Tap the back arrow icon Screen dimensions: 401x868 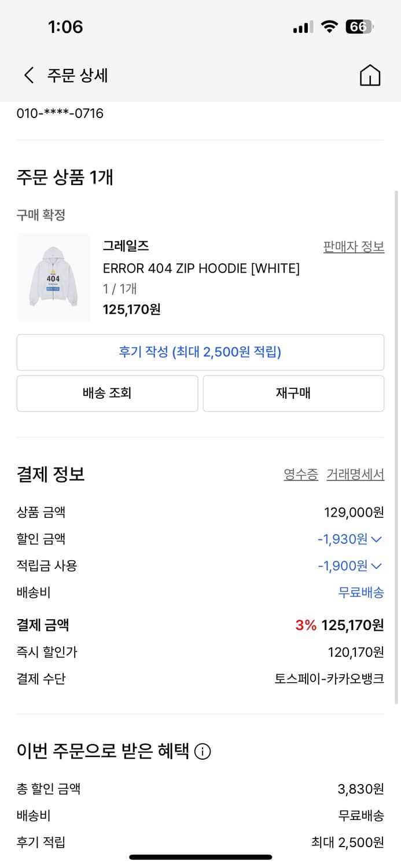pyautogui.click(x=29, y=75)
